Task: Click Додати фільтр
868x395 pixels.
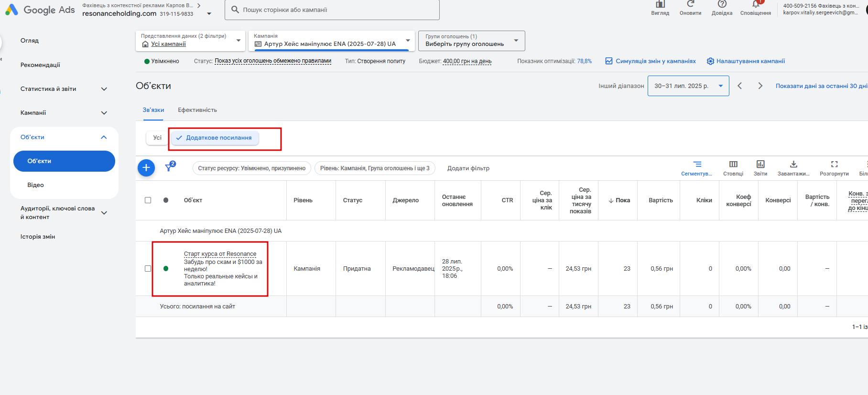Action: point(468,168)
